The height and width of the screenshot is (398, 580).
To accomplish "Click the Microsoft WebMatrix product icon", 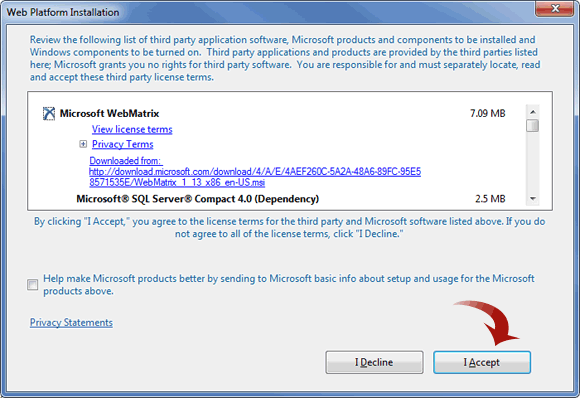I will (x=49, y=113).
